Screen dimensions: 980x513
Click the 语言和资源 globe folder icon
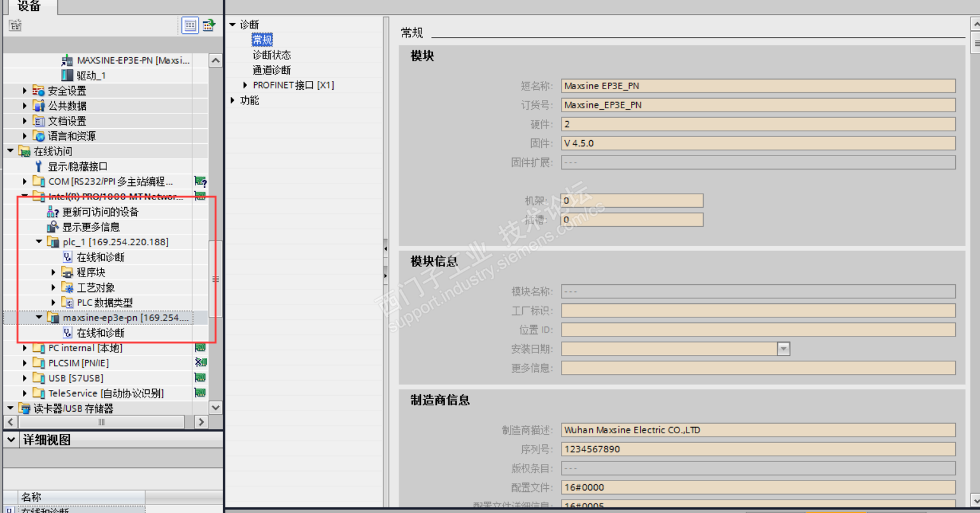point(39,136)
